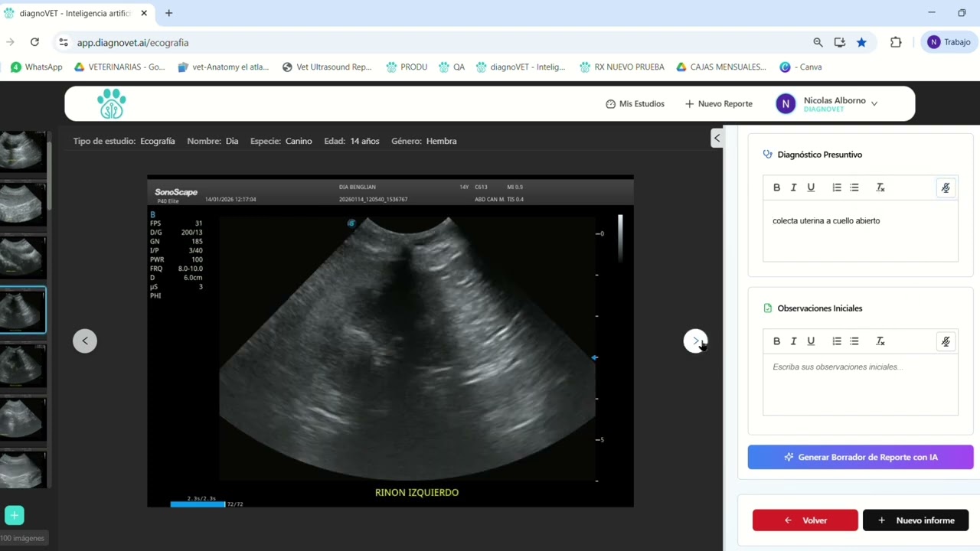The width and height of the screenshot is (980, 551).
Task: Open Mis Estudios
Action: 635,103
